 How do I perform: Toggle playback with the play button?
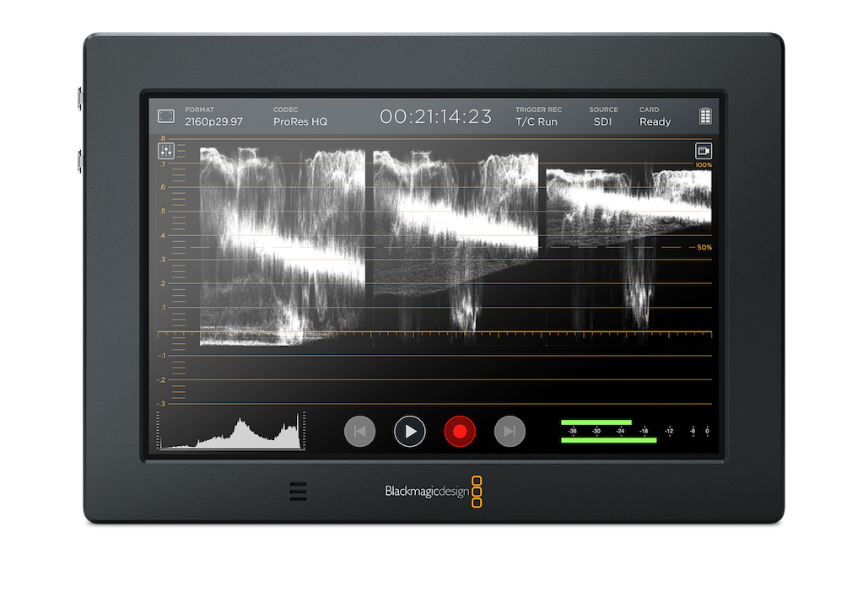tap(410, 431)
